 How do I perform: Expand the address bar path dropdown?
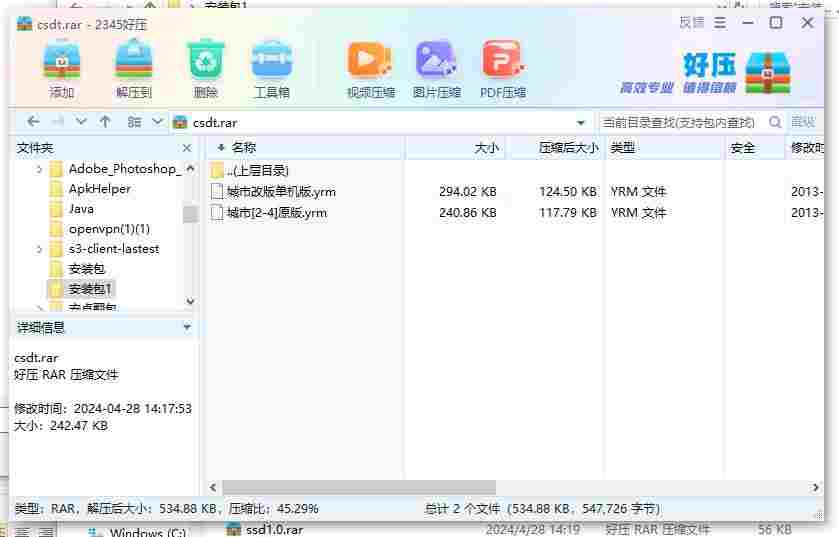click(x=581, y=123)
